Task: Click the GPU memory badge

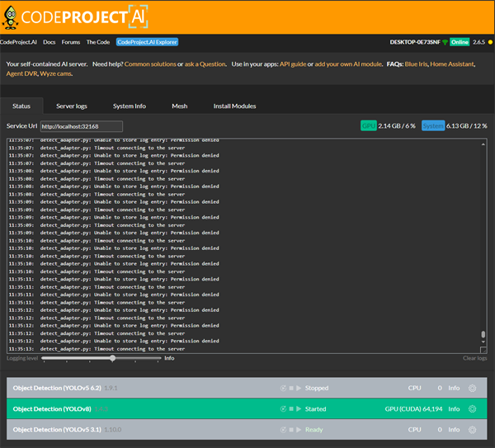Action: (369, 125)
